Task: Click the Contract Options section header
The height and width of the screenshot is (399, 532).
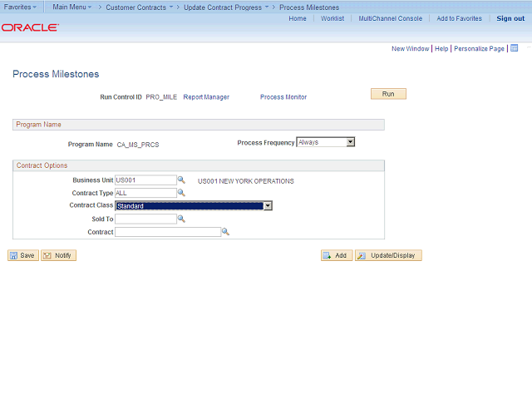Action: 199,165
